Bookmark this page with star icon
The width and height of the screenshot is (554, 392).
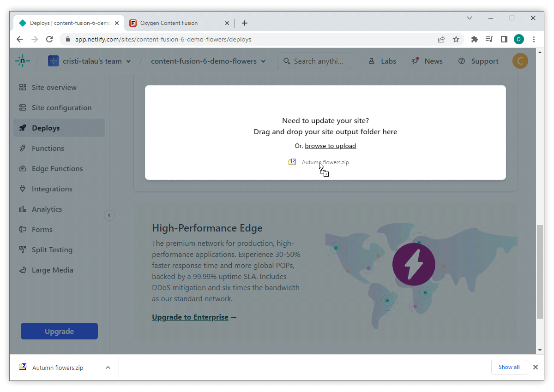click(456, 39)
